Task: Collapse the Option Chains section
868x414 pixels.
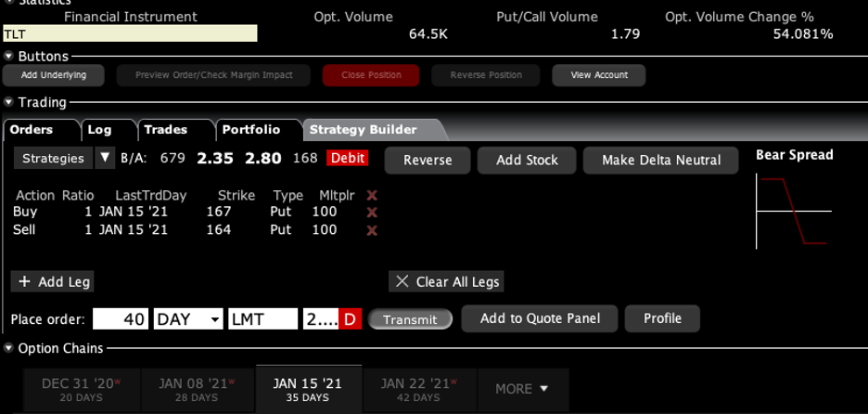Action: point(9,349)
